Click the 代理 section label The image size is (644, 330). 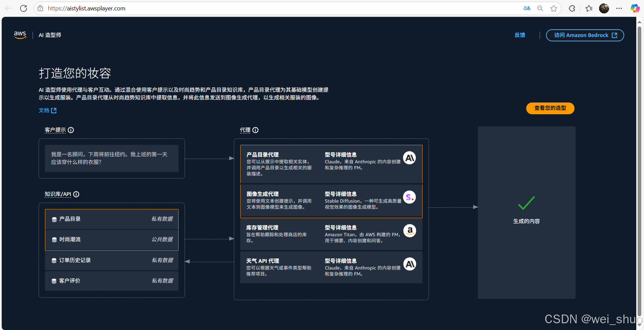tap(245, 130)
